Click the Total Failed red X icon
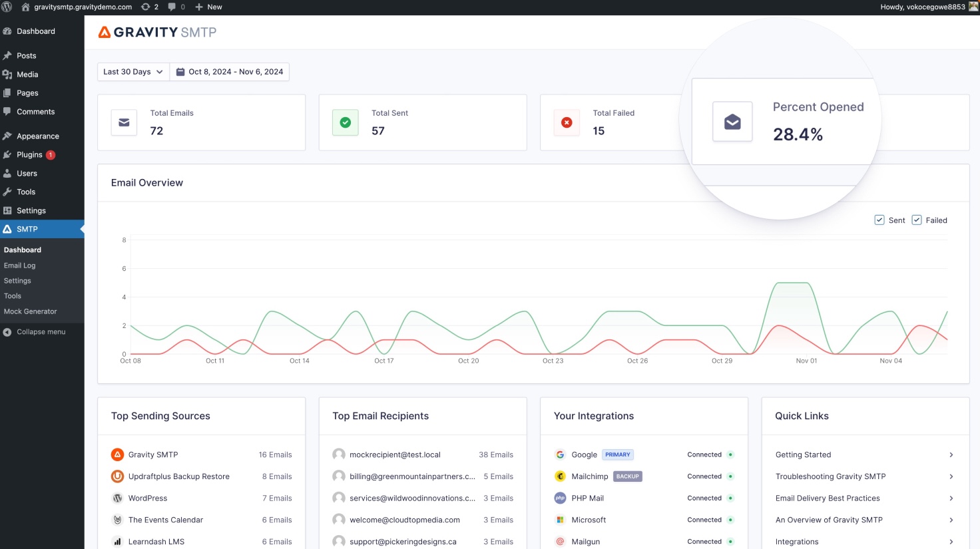This screenshot has width=980, height=549. coord(567,122)
